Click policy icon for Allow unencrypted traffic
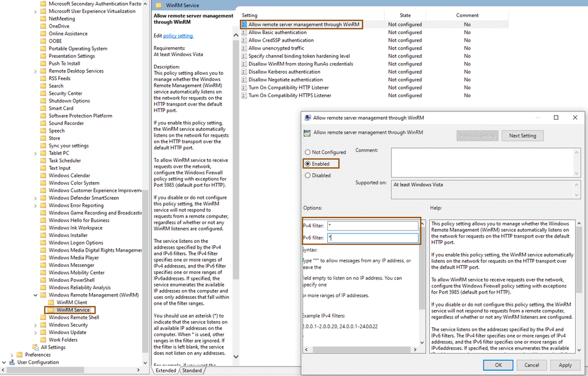This screenshot has width=588, height=376. (x=244, y=48)
